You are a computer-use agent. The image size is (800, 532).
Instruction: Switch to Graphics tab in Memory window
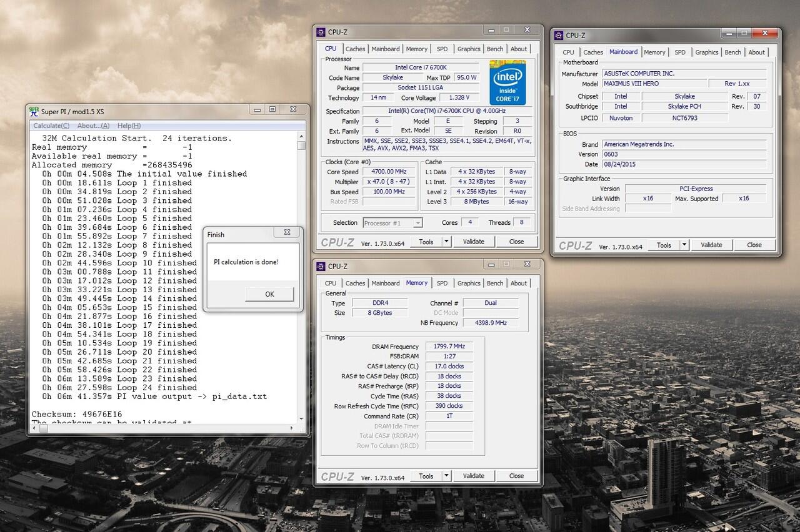(x=469, y=283)
